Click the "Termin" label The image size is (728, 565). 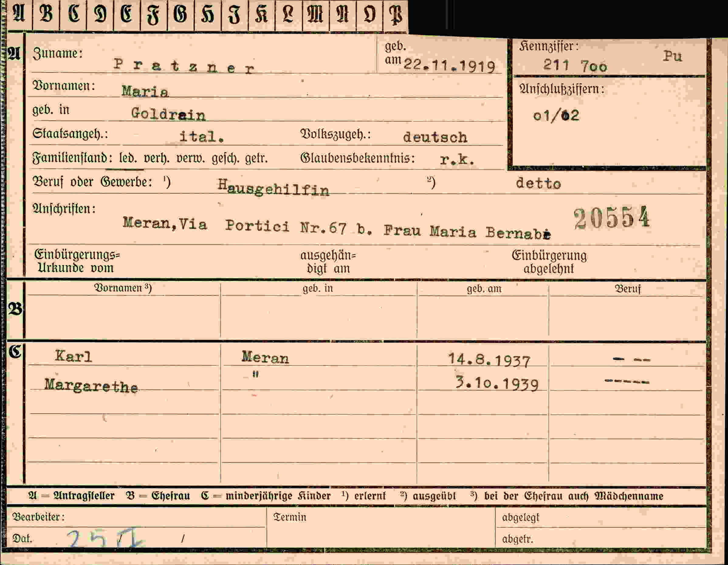click(x=290, y=517)
